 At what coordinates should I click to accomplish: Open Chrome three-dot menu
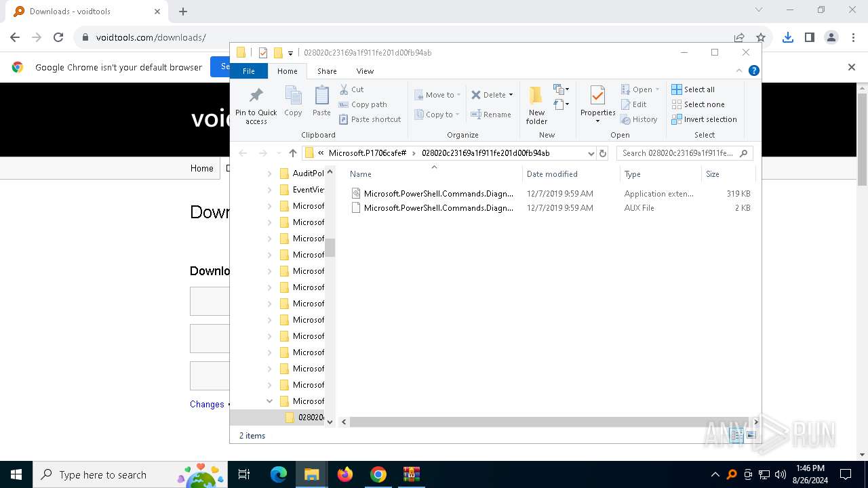coord(853,37)
